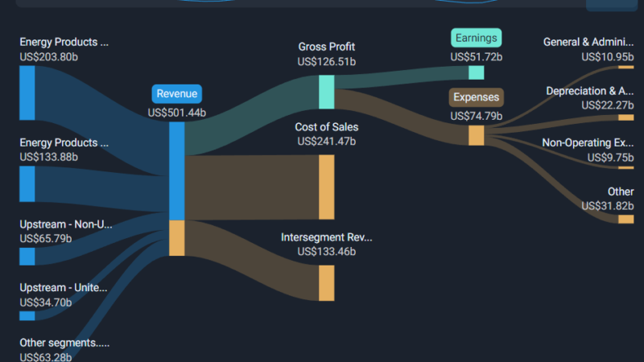Click the Depreciation & A... orange node
This screenshot has width=644, height=362.
[626, 117]
